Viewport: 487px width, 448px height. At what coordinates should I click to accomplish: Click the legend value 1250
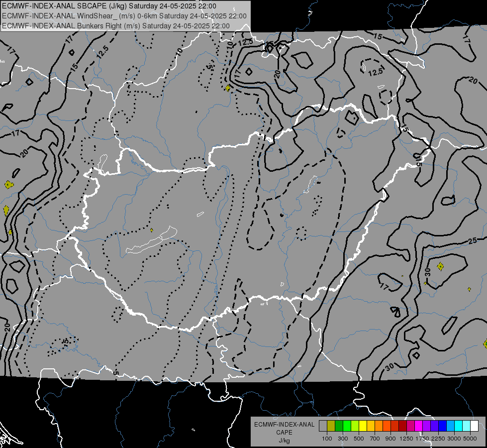(x=406, y=439)
